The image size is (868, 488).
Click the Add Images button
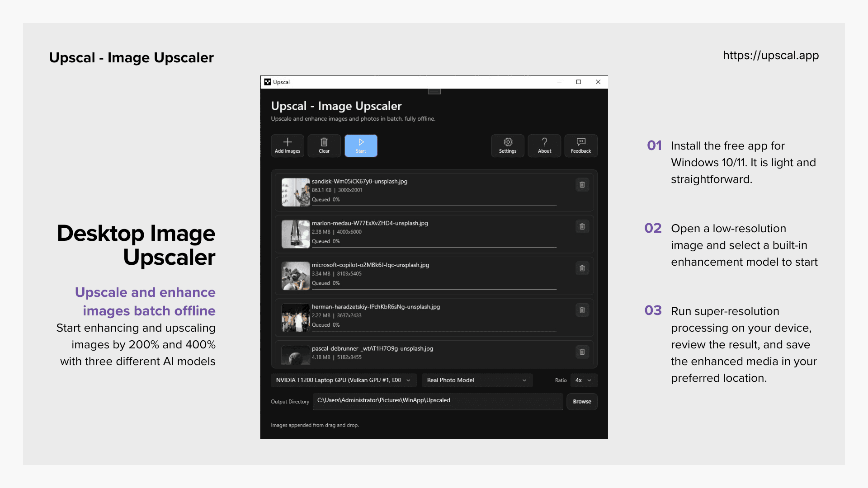coord(288,145)
